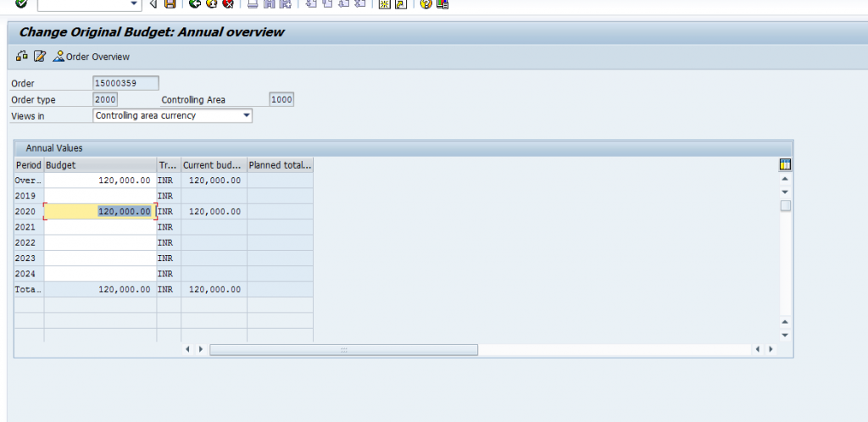Click the Controlling Area field 1000
This screenshot has height=422, width=868.
281,99
